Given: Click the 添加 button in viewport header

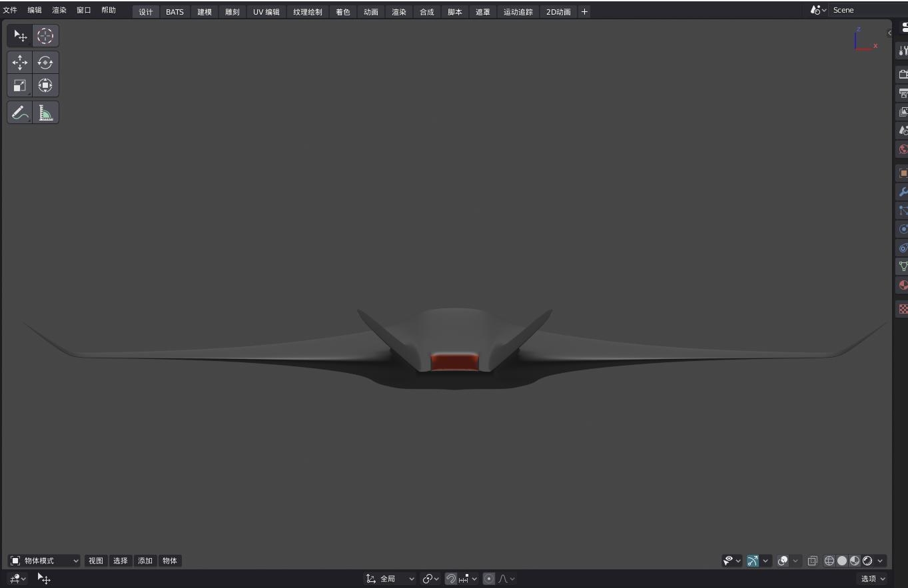Looking at the screenshot, I should point(145,561).
